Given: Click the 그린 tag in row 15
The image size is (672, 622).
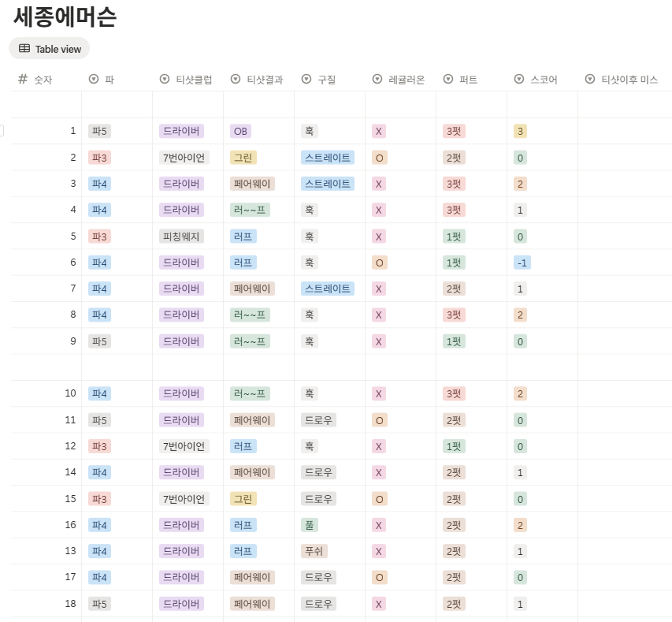Looking at the screenshot, I should 243,498.
